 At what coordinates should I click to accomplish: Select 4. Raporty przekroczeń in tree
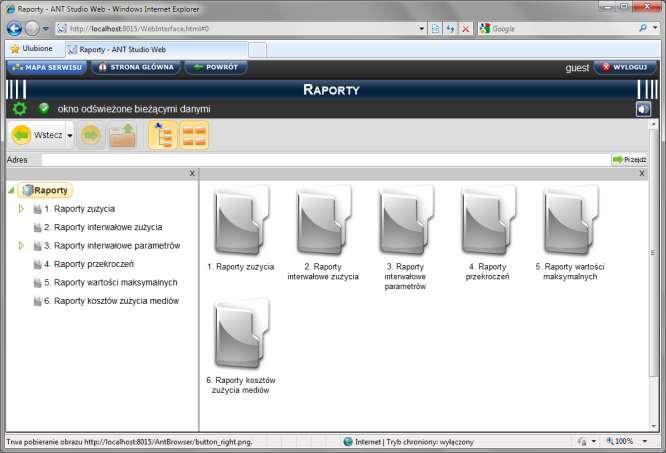coord(89,264)
